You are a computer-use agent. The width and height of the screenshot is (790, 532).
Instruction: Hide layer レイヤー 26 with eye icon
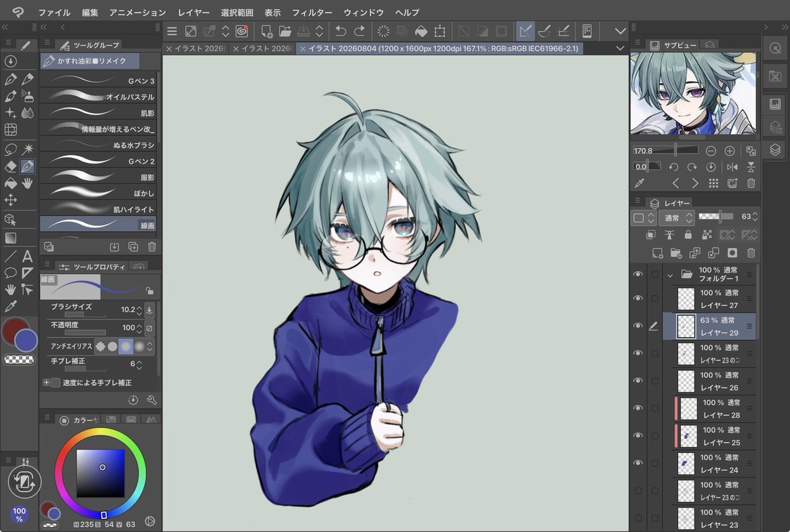tap(637, 381)
